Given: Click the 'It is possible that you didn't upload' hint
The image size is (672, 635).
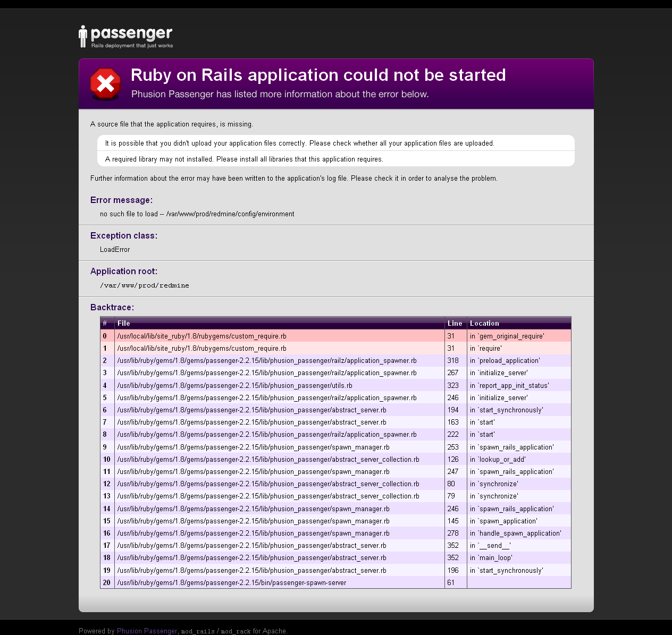Looking at the screenshot, I should 300,143.
